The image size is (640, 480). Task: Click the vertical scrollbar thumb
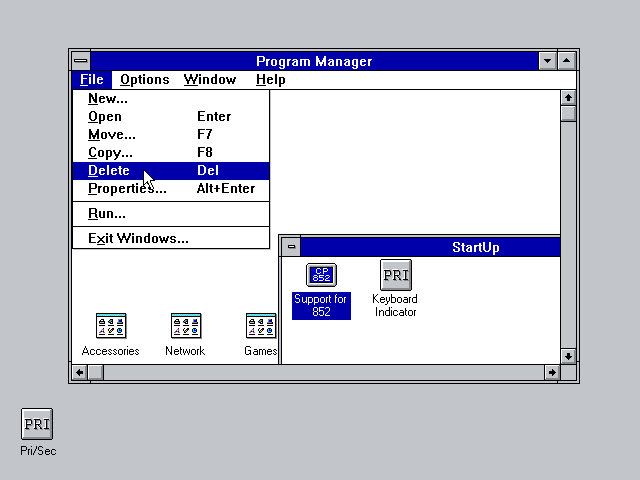pyautogui.click(x=568, y=113)
